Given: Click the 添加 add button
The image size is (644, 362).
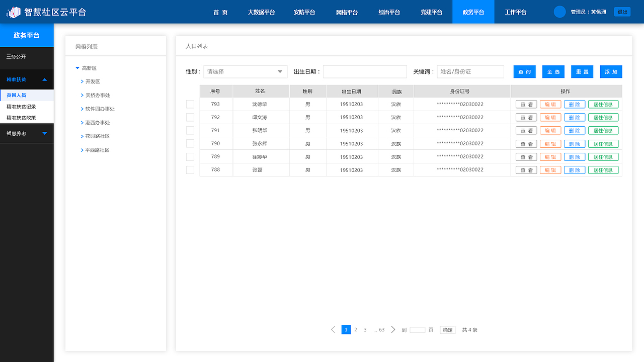Looking at the screenshot, I should [x=611, y=71].
